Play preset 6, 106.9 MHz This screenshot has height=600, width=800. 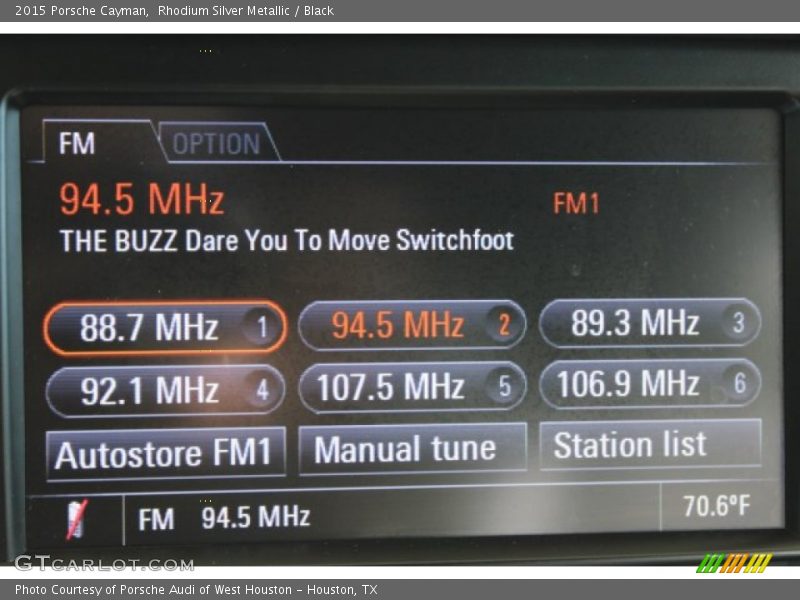[650, 383]
